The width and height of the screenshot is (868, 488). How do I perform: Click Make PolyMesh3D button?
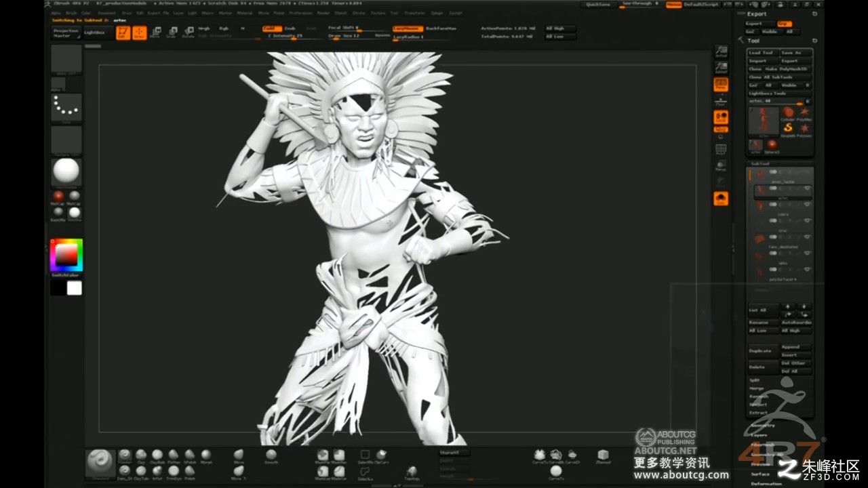coord(787,69)
